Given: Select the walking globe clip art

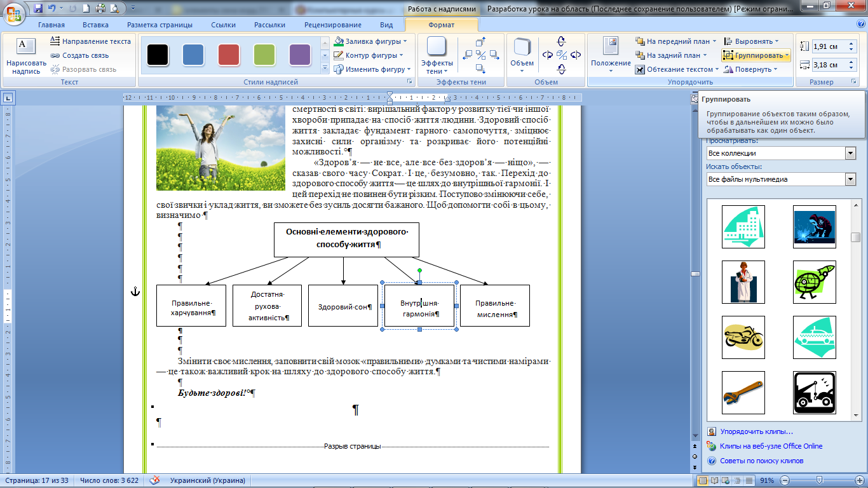Looking at the screenshot, I should pos(815,282).
